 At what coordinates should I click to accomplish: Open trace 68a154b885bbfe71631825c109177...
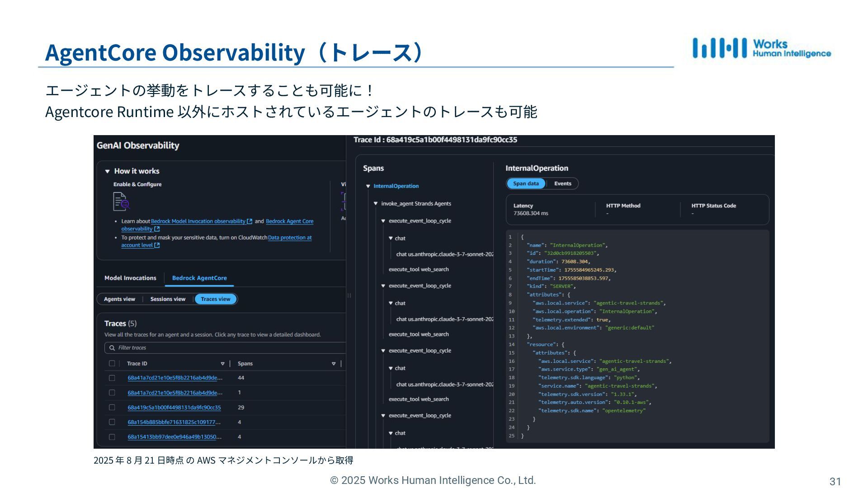[x=174, y=422]
